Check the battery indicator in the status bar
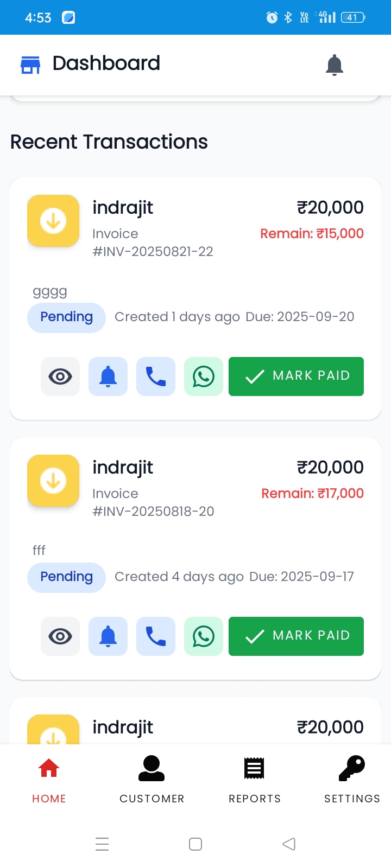This screenshot has height=868, width=391. pos(352,17)
